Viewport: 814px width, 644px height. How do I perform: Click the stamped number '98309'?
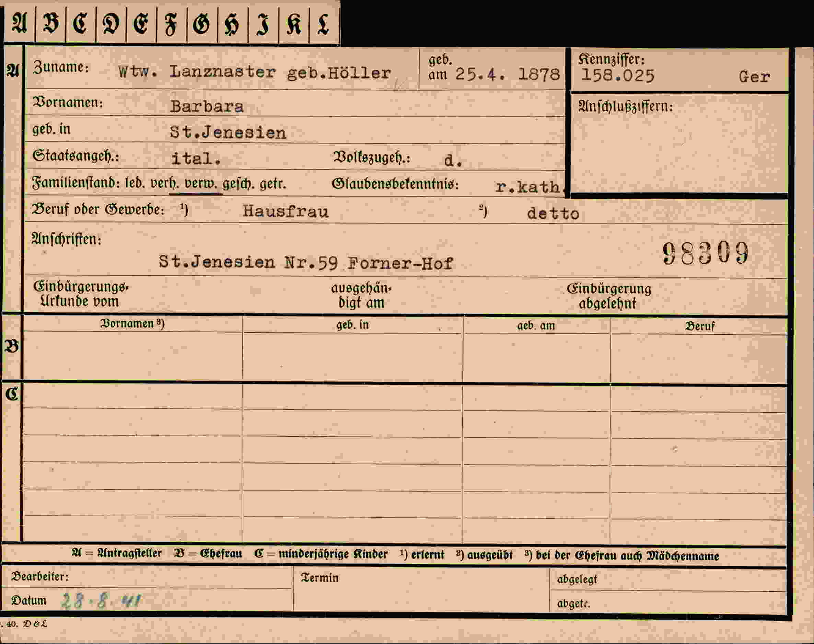pos(706,253)
